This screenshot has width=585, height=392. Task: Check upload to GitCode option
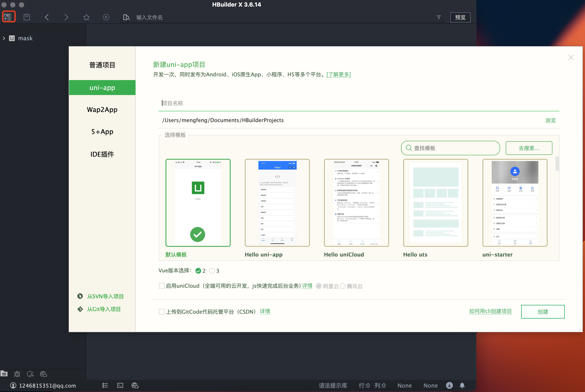point(162,311)
